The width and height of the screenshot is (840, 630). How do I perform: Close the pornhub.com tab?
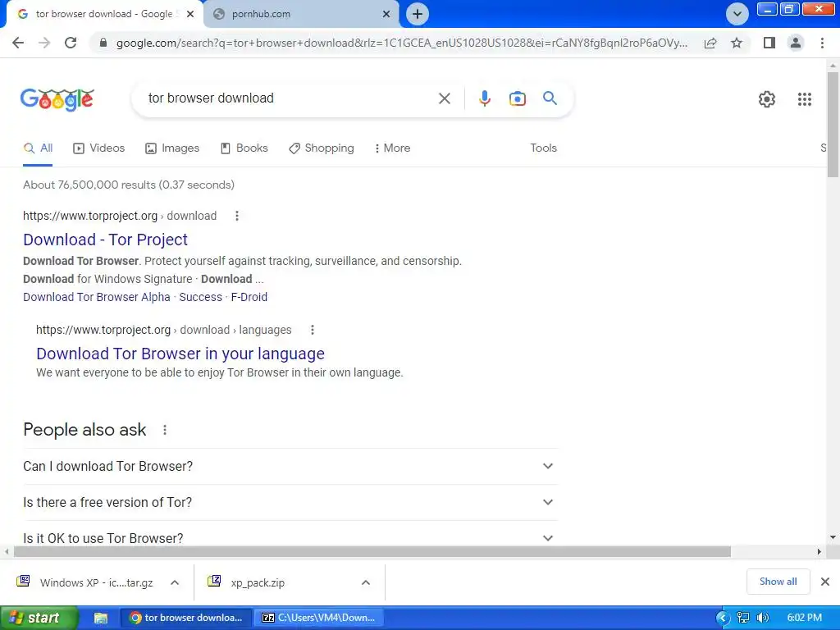[x=386, y=15]
